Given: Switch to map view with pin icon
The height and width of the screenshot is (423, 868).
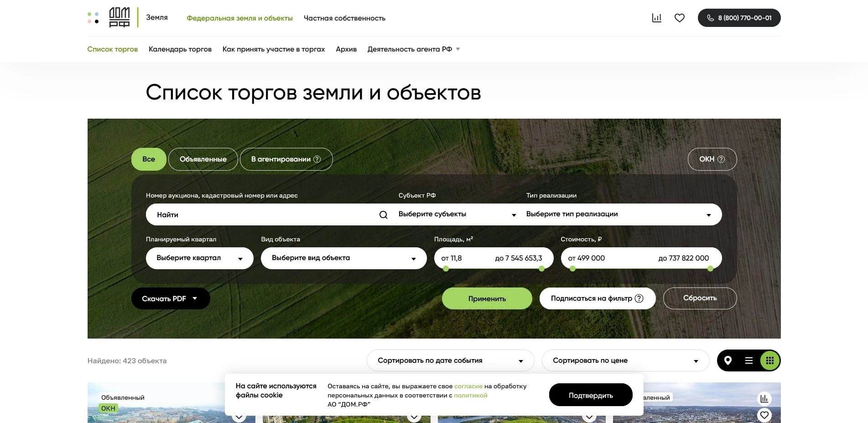Looking at the screenshot, I should click(728, 360).
